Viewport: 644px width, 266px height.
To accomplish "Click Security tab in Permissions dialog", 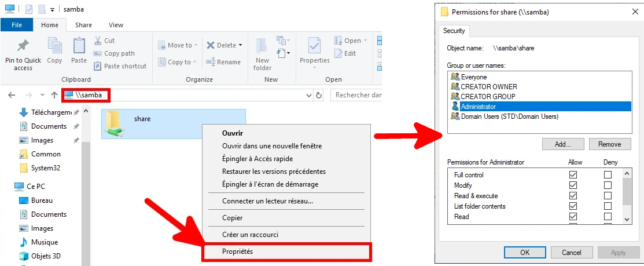I will [x=454, y=31].
